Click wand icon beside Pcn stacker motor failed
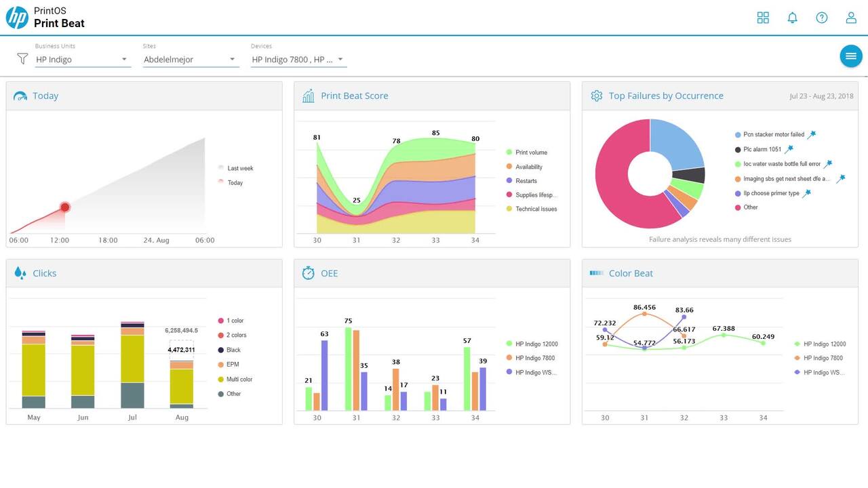The height and width of the screenshot is (488, 868). point(811,134)
